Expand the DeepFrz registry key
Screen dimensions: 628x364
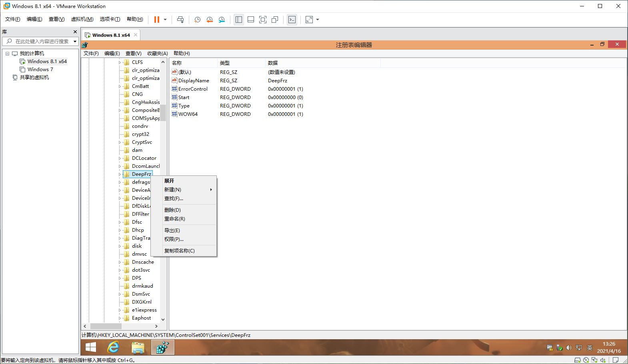[x=120, y=174]
